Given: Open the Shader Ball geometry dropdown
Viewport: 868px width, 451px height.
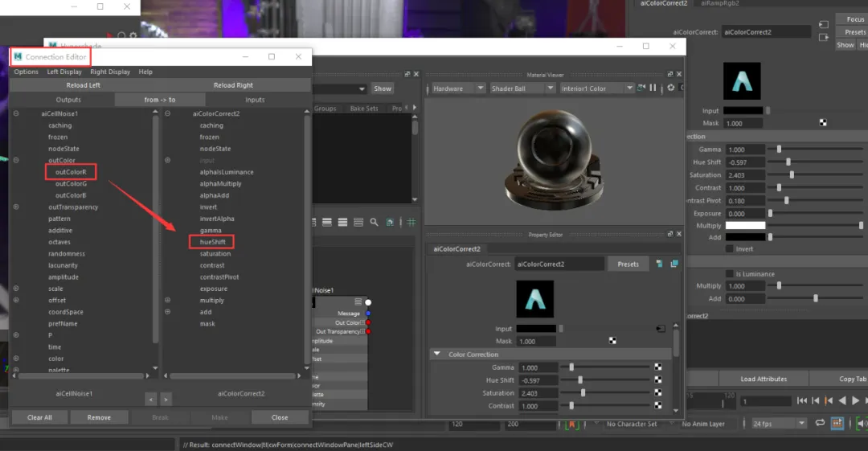Looking at the screenshot, I should tap(522, 88).
